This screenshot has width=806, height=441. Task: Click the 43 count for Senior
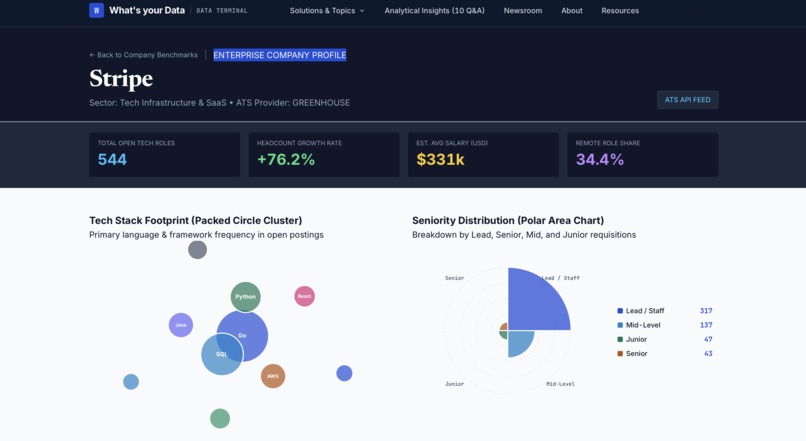tap(708, 354)
